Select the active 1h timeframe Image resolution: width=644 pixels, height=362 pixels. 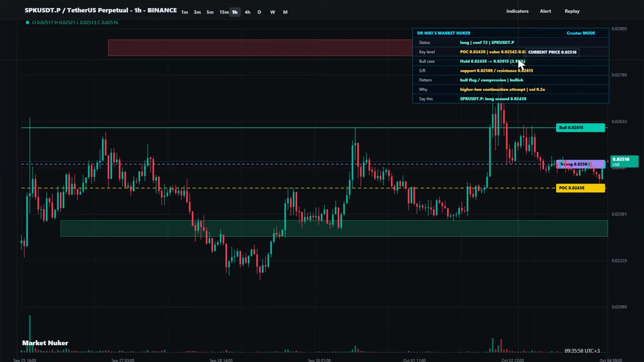(234, 12)
